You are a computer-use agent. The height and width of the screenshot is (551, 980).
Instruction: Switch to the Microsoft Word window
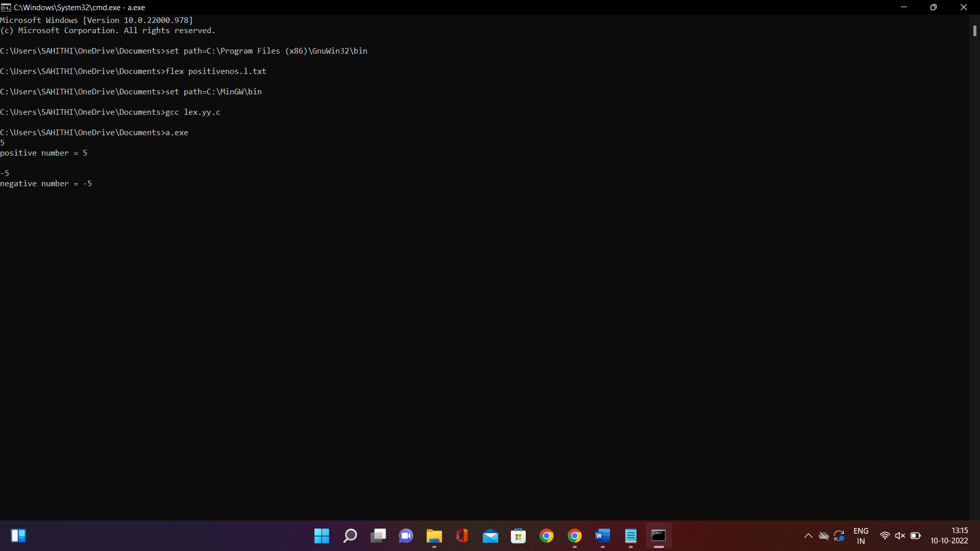pyautogui.click(x=603, y=536)
